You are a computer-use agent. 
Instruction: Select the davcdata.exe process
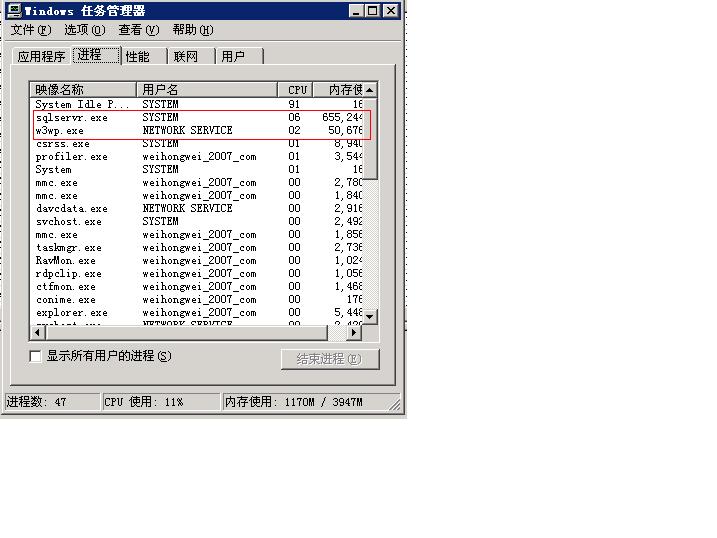pyautogui.click(x=197, y=208)
